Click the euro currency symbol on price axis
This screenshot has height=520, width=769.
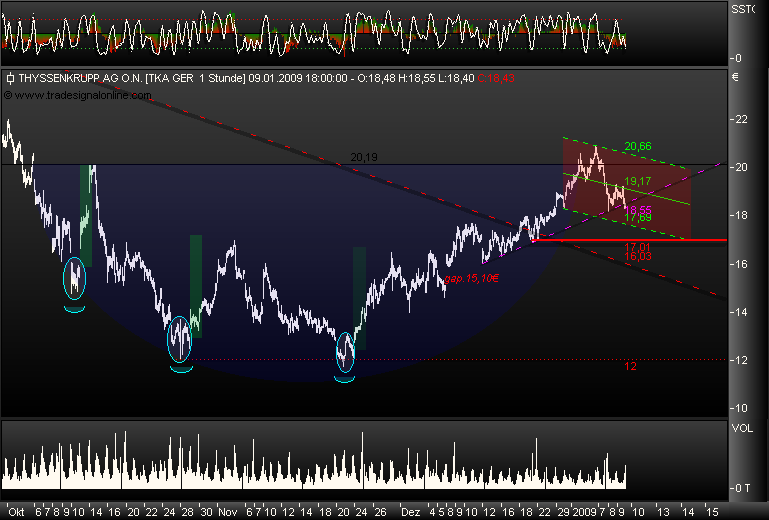(x=735, y=77)
